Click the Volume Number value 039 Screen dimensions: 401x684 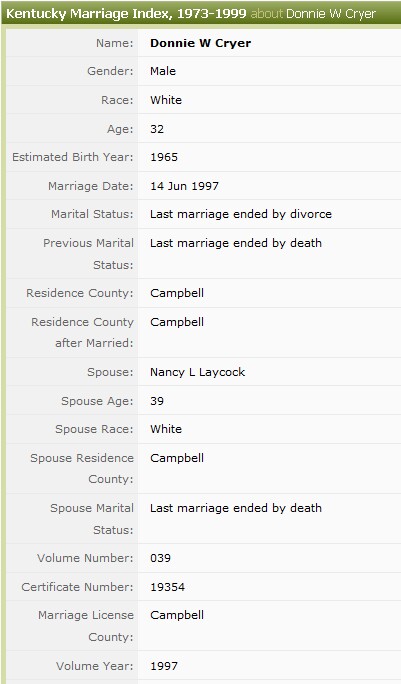[160, 558]
